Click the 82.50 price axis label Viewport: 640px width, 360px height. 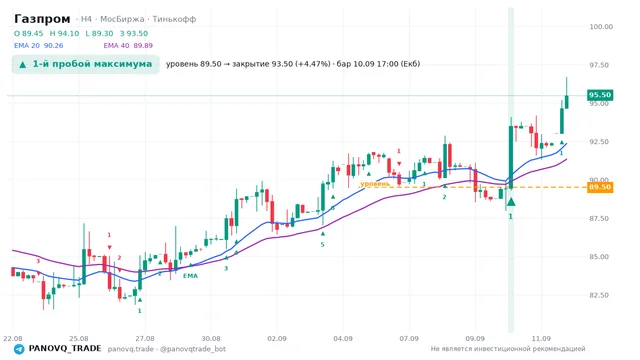598,296
